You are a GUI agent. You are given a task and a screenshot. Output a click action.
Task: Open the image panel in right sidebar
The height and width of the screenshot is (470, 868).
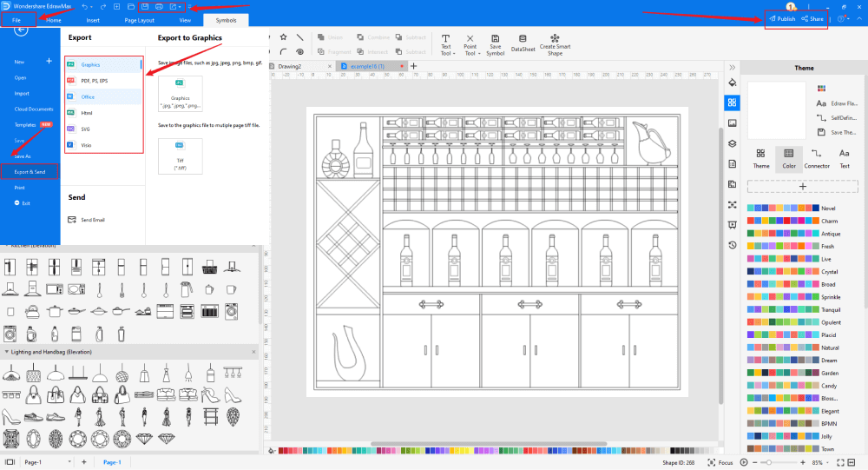pos(732,123)
